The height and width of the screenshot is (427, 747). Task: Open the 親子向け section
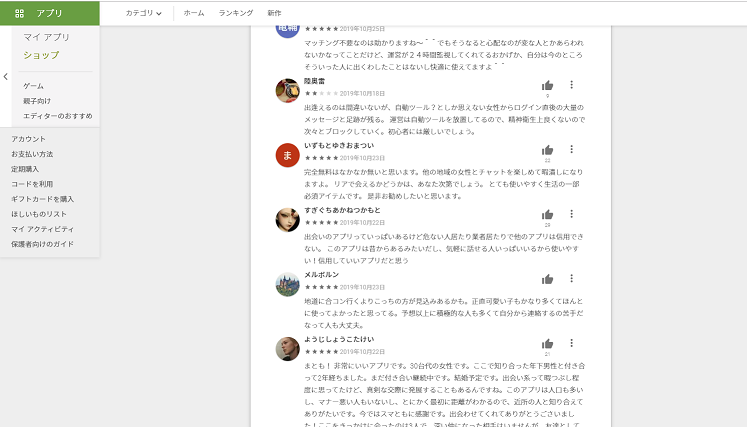tap(37, 101)
